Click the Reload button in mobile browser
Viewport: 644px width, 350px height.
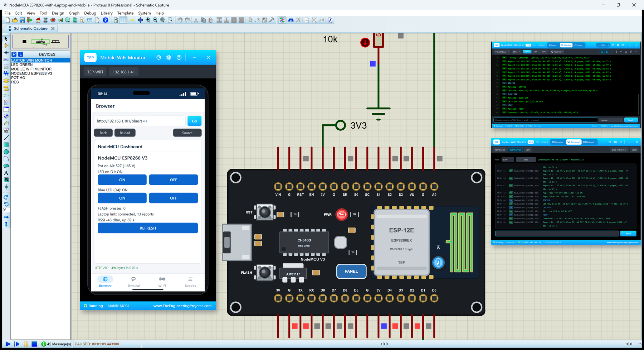tap(125, 133)
